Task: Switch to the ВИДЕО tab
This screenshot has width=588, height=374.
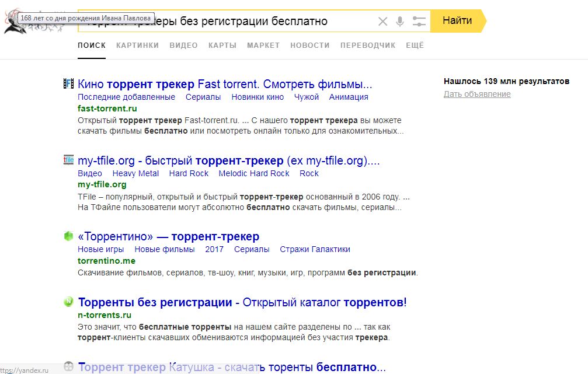Action: (183, 45)
